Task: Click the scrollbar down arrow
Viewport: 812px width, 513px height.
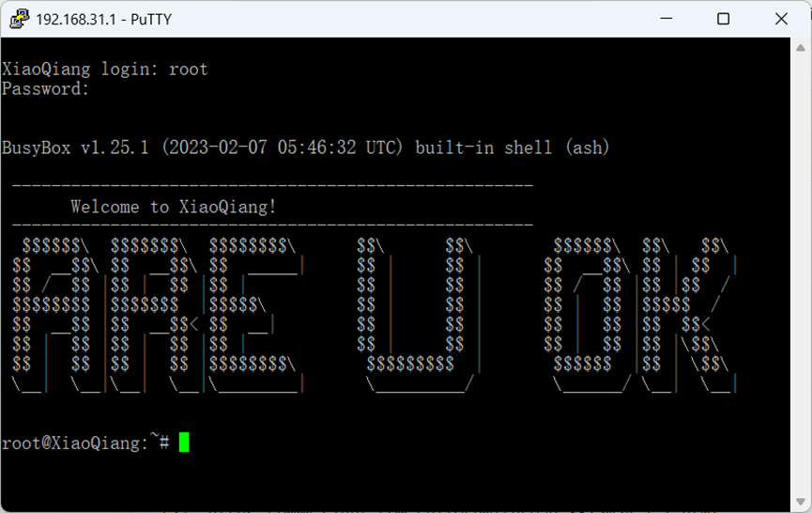Action: pos(801,502)
